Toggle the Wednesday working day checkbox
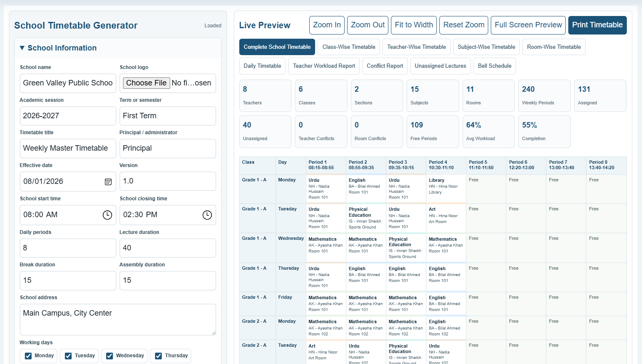 [110, 356]
